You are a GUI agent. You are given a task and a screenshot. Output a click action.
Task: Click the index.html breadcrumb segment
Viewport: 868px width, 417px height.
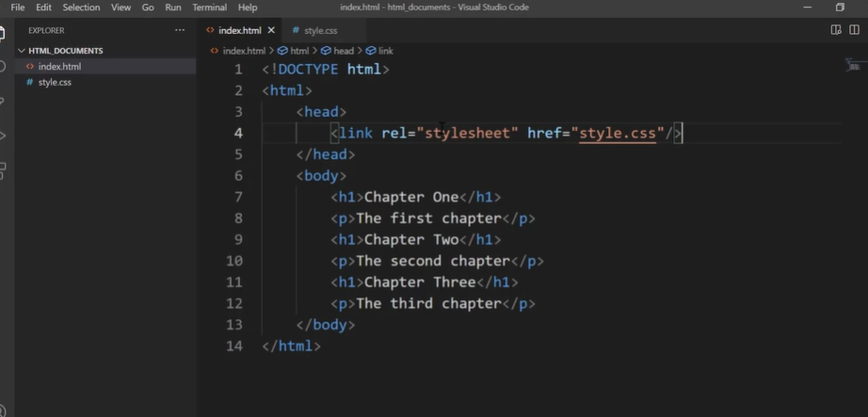[244, 51]
